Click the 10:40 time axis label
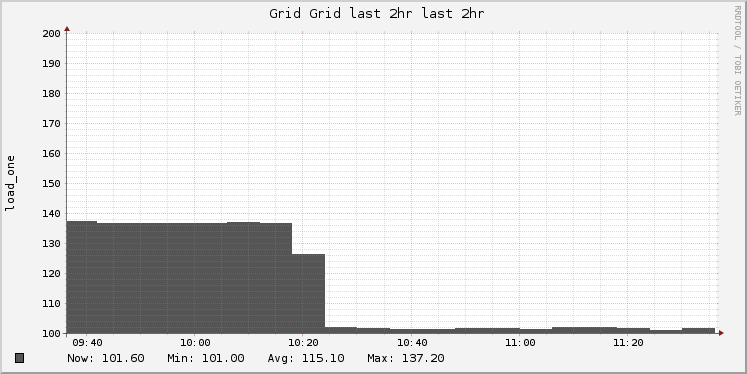The width and height of the screenshot is (747, 374). click(412, 343)
